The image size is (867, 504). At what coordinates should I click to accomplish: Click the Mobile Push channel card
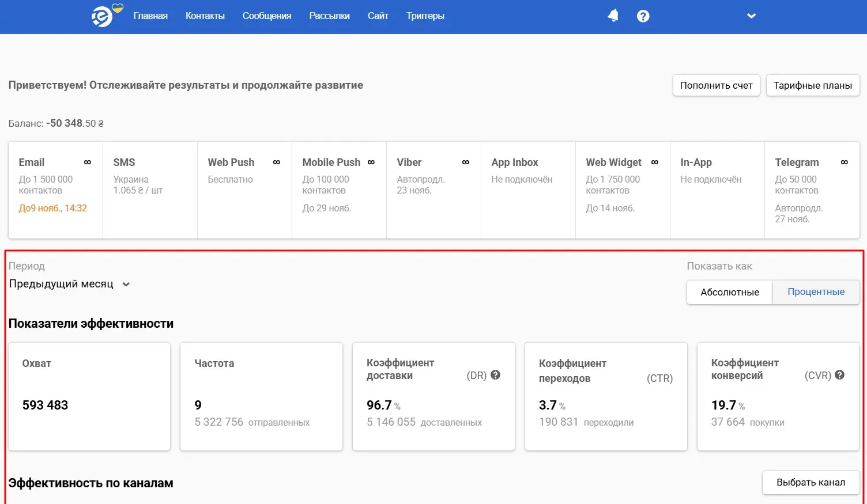point(339,190)
